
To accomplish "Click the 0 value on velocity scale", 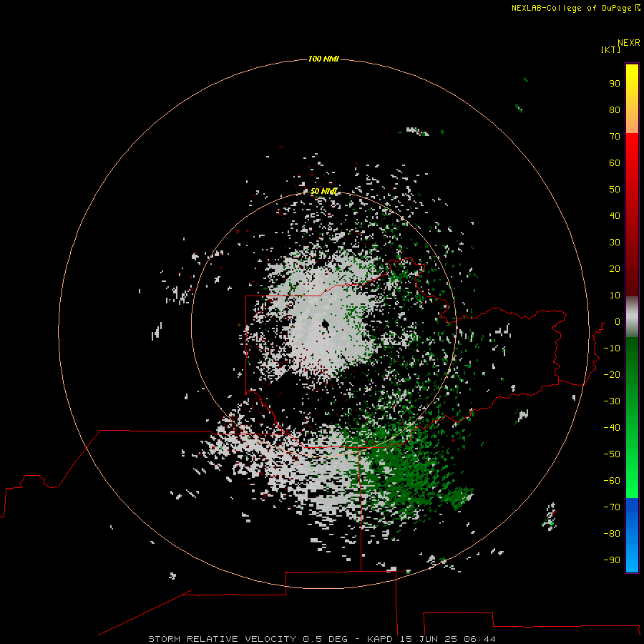I will tap(618, 322).
